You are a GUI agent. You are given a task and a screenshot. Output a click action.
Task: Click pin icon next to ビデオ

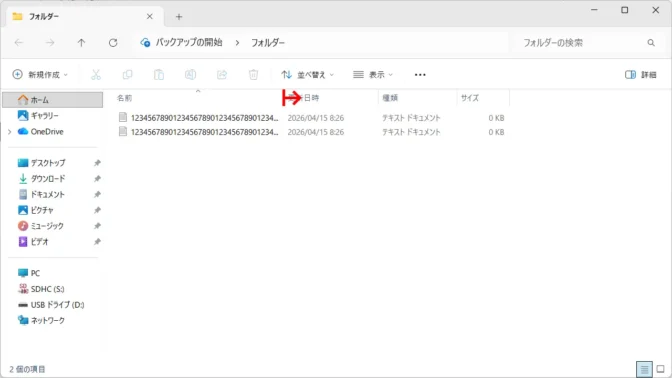(x=97, y=242)
